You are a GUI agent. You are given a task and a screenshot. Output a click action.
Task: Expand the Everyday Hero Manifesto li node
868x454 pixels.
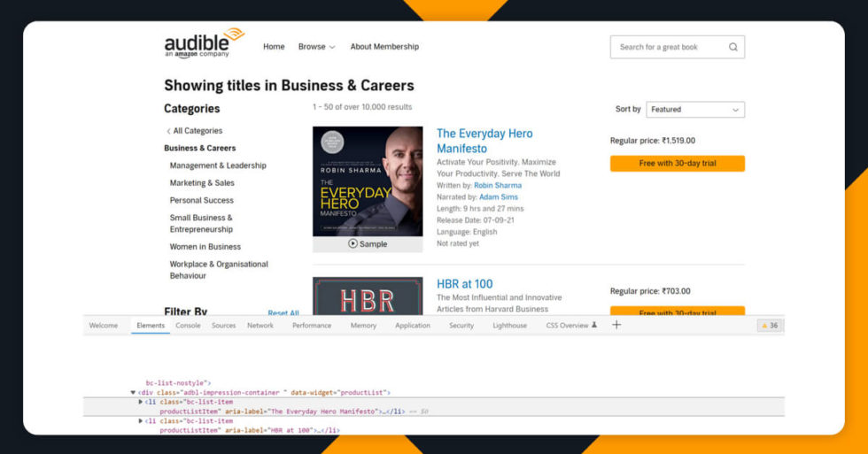point(141,402)
